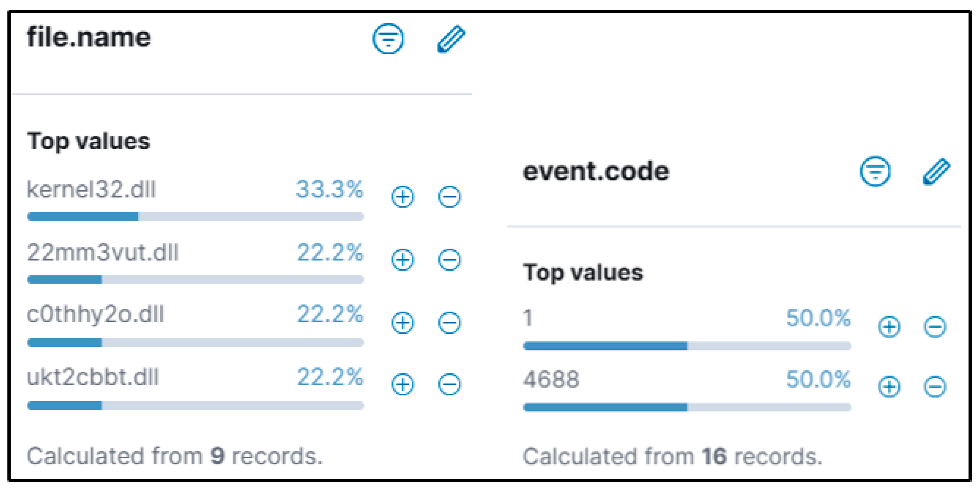
Task: Add filter for kernel32.dll value
Action: pos(402,196)
